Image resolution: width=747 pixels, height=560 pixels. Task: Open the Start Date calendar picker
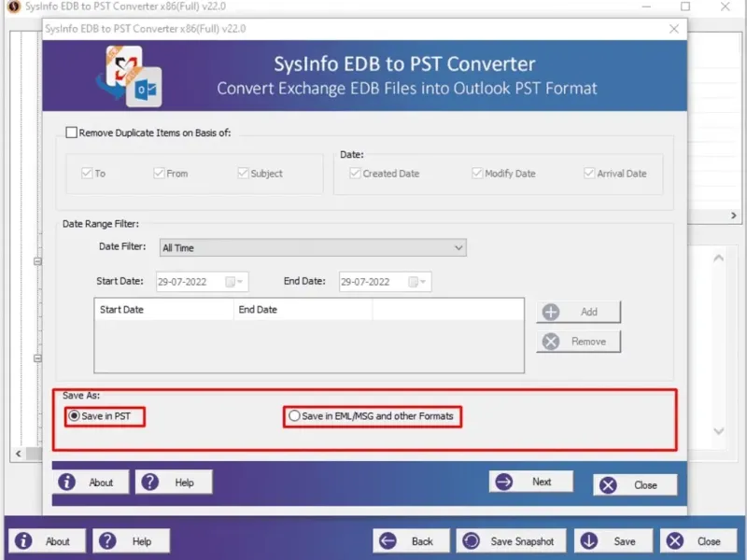(x=234, y=282)
